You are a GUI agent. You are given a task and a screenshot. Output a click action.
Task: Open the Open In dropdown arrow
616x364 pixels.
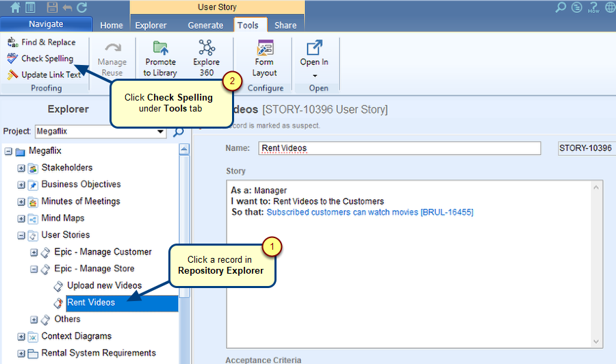(x=315, y=75)
